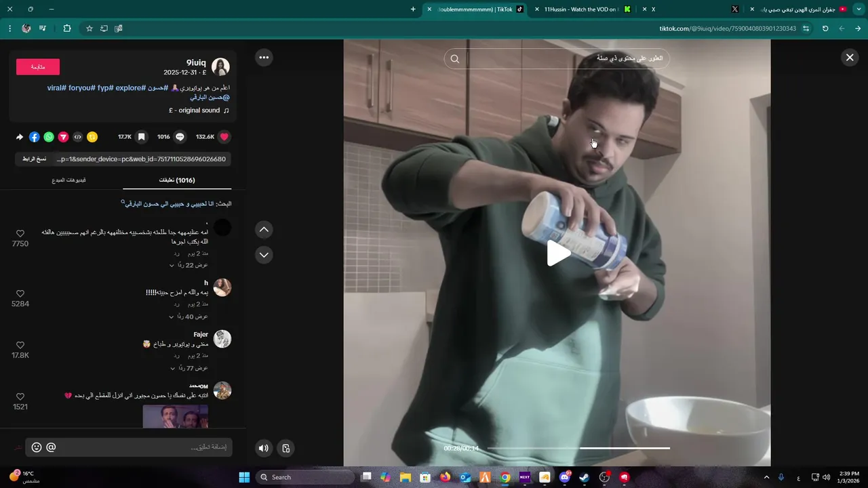The image size is (868, 488).
Task: Share video to WhatsApp
Action: [49, 137]
